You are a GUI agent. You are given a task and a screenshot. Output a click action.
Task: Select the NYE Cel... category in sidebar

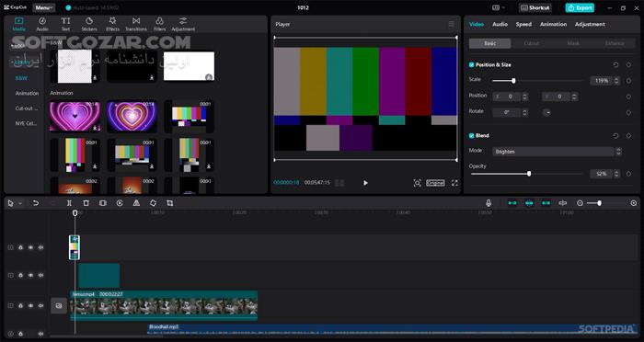click(x=27, y=123)
